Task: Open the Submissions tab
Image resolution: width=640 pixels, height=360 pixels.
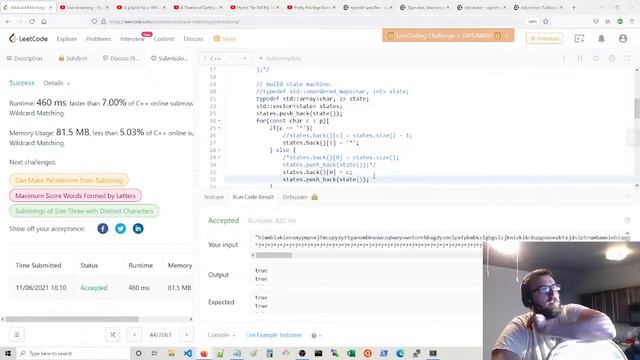Action: pyautogui.click(x=169, y=58)
